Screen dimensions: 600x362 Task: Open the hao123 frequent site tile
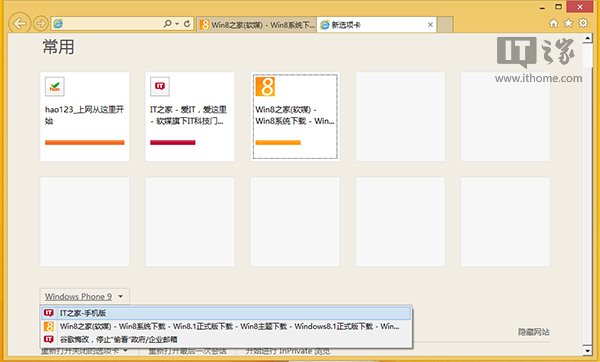[85, 116]
